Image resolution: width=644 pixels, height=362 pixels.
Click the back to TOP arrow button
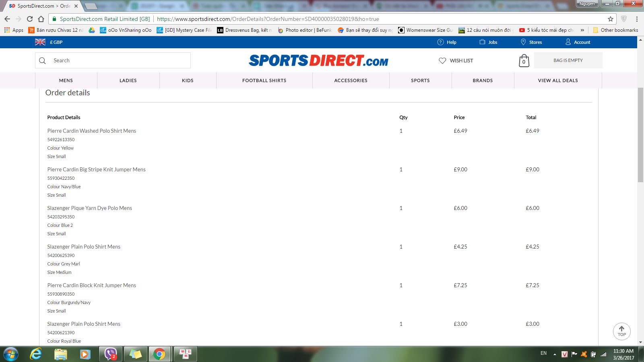[x=621, y=331]
